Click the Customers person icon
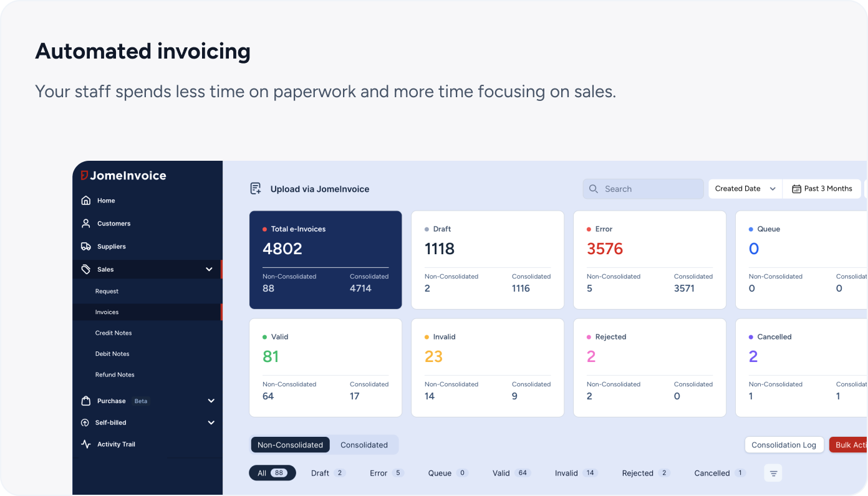This screenshot has width=868, height=496. pos(86,223)
